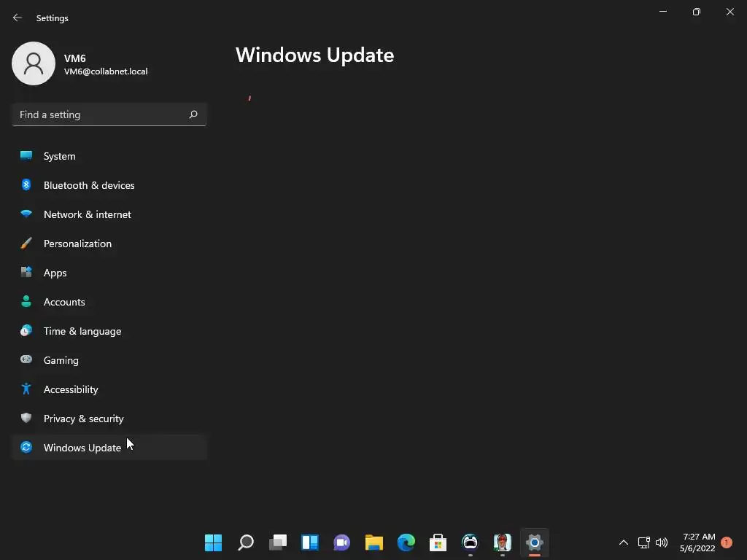Select Windows Update in sidebar
Image resolution: width=747 pixels, height=560 pixels.
109,448
